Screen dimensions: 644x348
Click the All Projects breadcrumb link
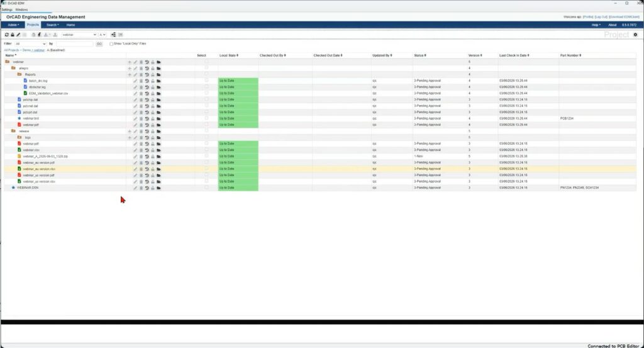pyautogui.click(x=11, y=50)
